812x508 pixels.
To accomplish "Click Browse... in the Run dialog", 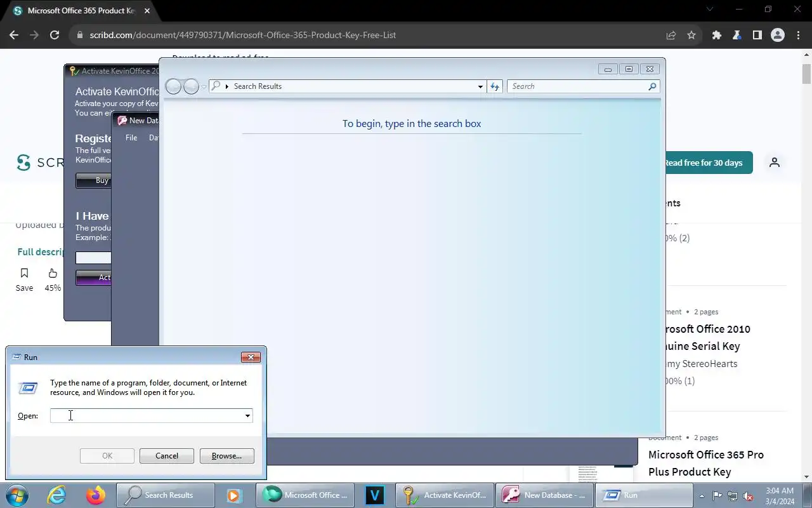I will pos(226,456).
